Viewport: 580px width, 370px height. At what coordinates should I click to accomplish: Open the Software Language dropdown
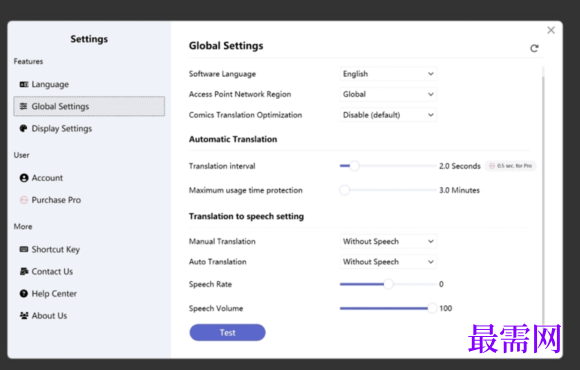[388, 74]
